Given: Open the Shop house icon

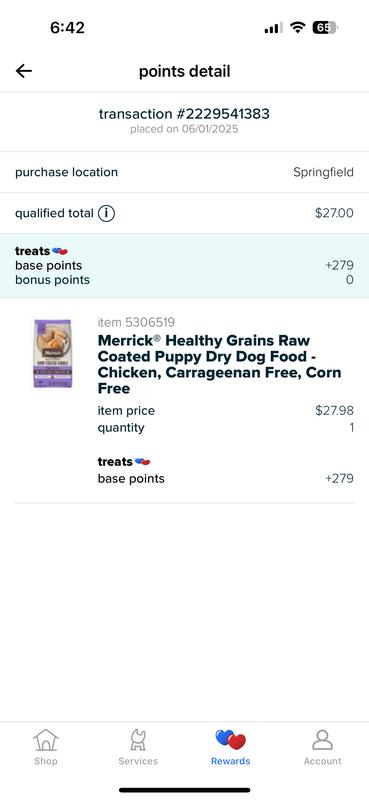Looking at the screenshot, I should 46,739.
